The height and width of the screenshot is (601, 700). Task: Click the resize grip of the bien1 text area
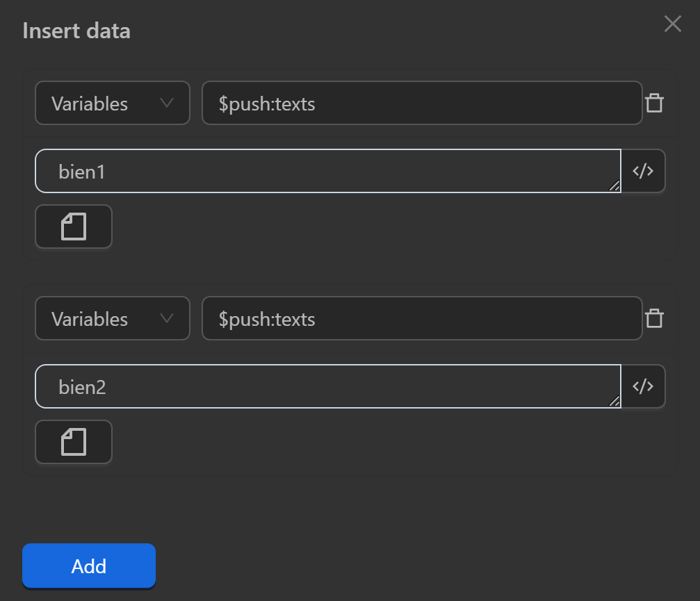tap(614, 185)
